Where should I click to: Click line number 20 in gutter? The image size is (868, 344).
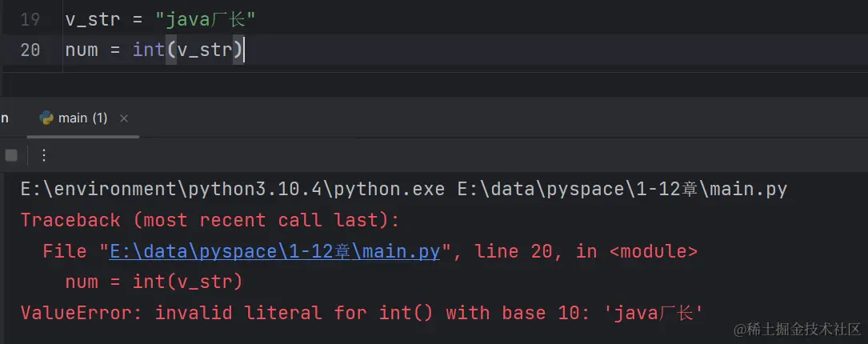30,50
